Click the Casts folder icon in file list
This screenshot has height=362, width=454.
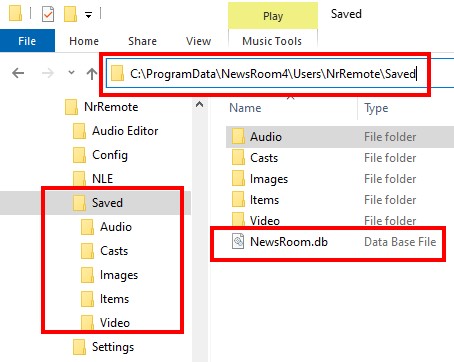click(x=238, y=158)
